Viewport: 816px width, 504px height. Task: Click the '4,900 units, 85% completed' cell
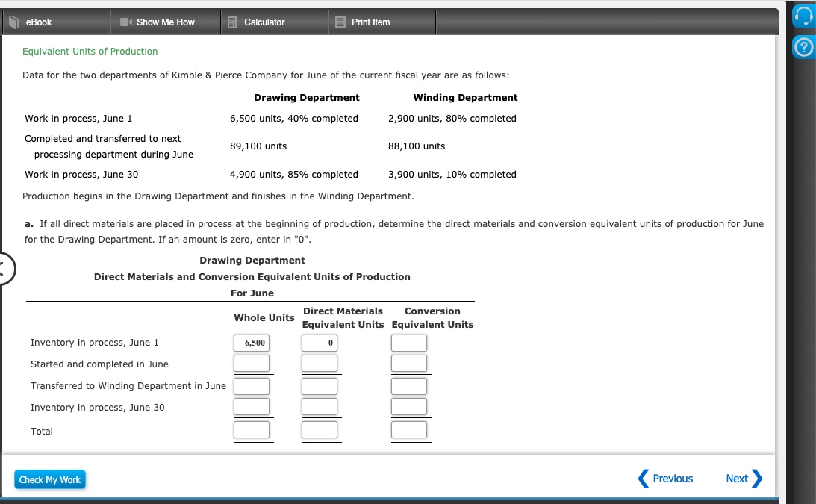point(294,175)
